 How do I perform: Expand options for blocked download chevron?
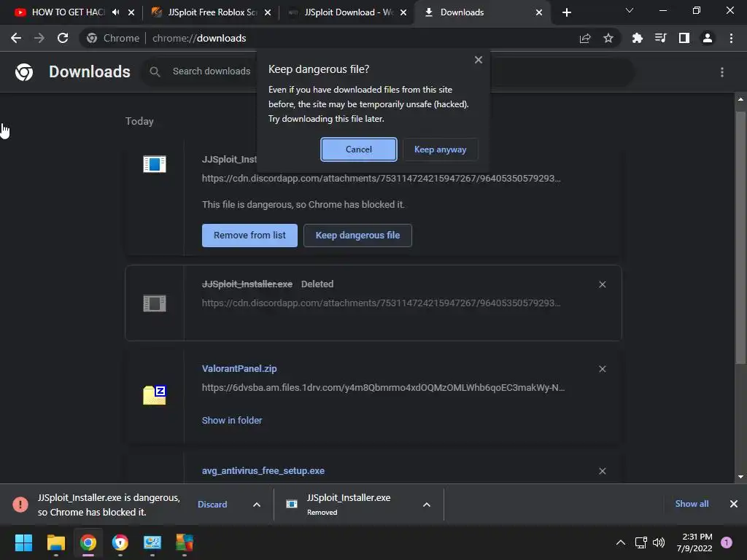(x=257, y=505)
